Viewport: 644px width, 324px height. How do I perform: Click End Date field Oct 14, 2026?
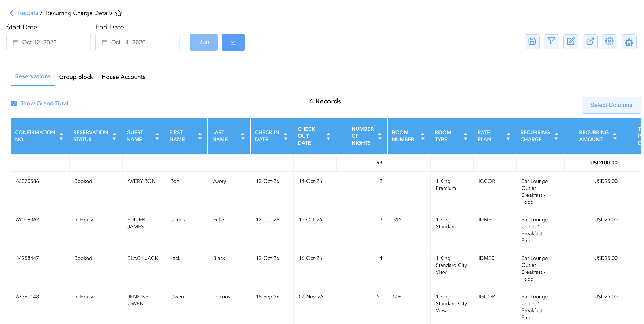click(138, 43)
